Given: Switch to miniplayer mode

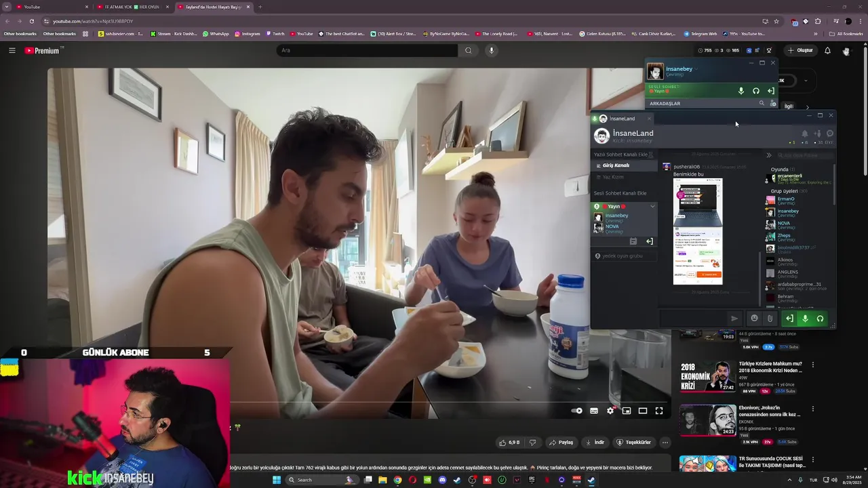Looking at the screenshot, I should pyautogui.click(x=627, y=411).
